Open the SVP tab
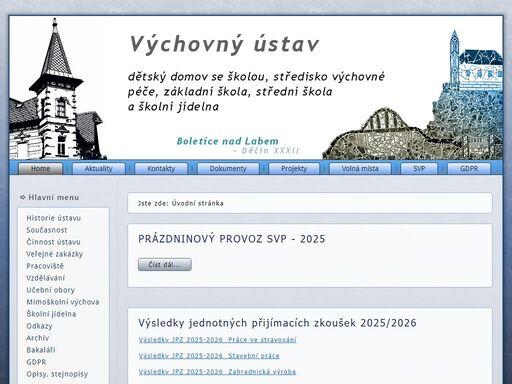This screenshot has width=512, height=384. pyautogui.click(x=419, y=169)
